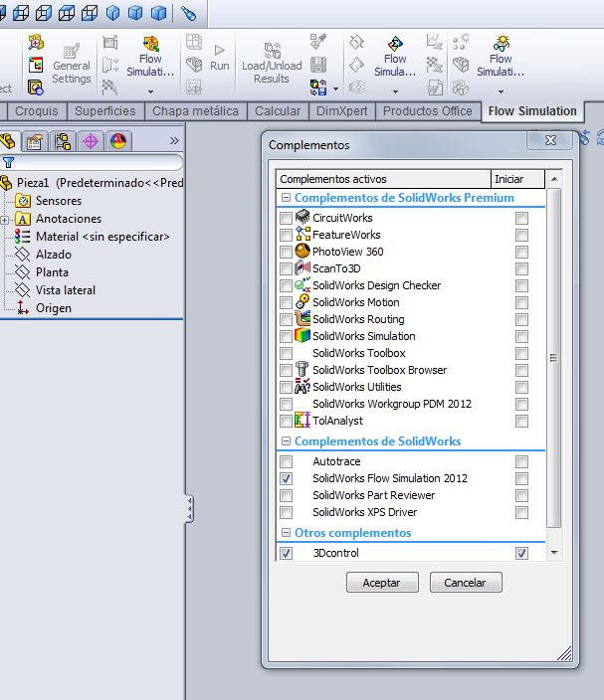Expand the Anotaciones tree node
Image resolution: width=604 pixels, height=700 pixels.
pyautogui.click(x=4, y=220)
